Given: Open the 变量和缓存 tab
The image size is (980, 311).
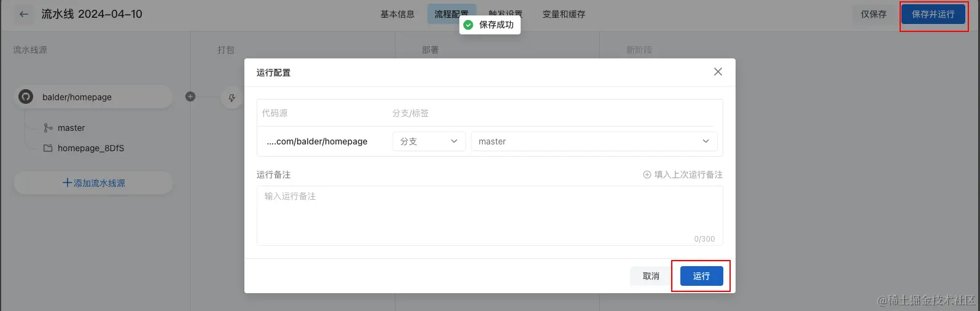Looking at the screenshot, I should tap(564, 14).
